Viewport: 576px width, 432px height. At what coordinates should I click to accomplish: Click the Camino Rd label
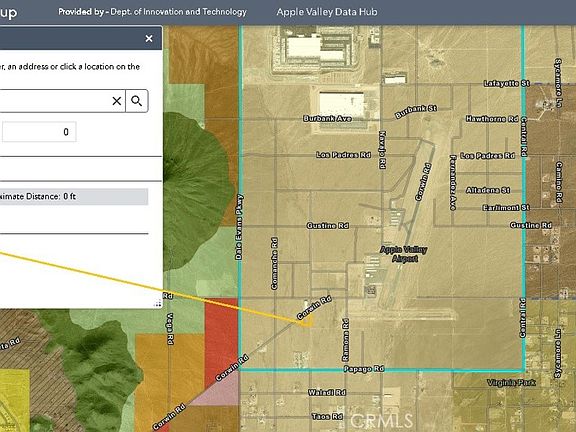559,182
